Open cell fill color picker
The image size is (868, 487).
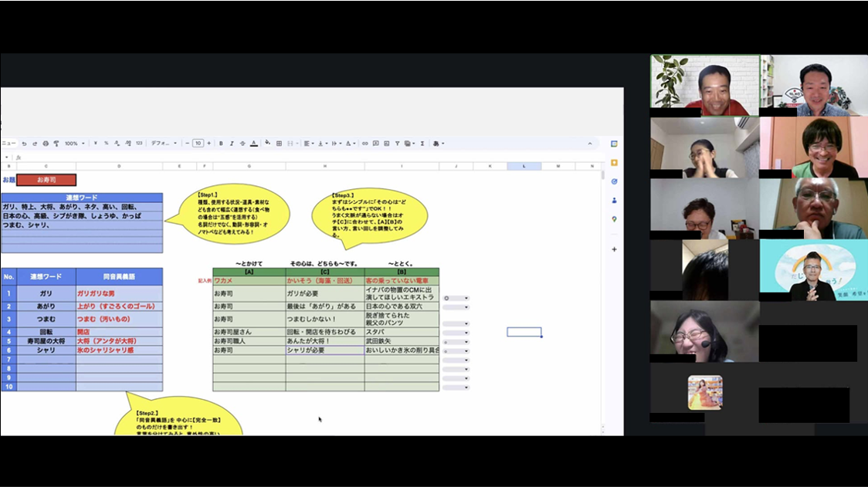pyautogui.click(x=268, y=144)
